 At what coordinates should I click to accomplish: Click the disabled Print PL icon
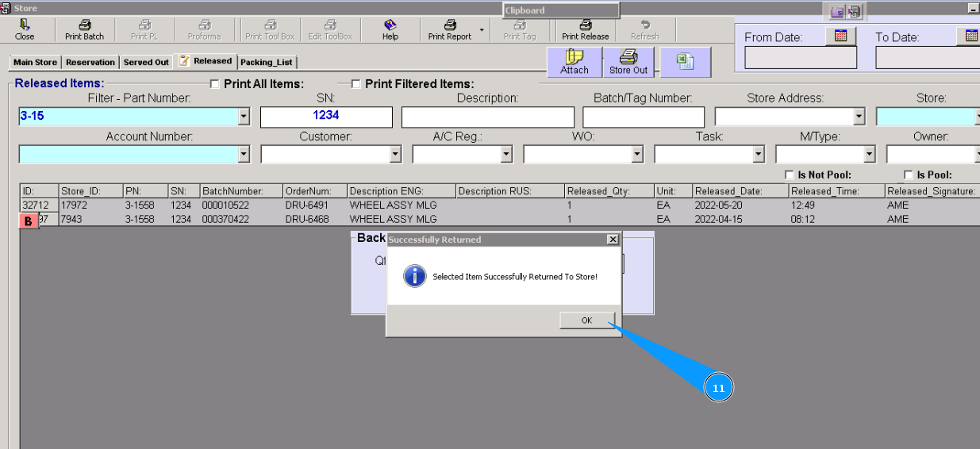[144, 30]
